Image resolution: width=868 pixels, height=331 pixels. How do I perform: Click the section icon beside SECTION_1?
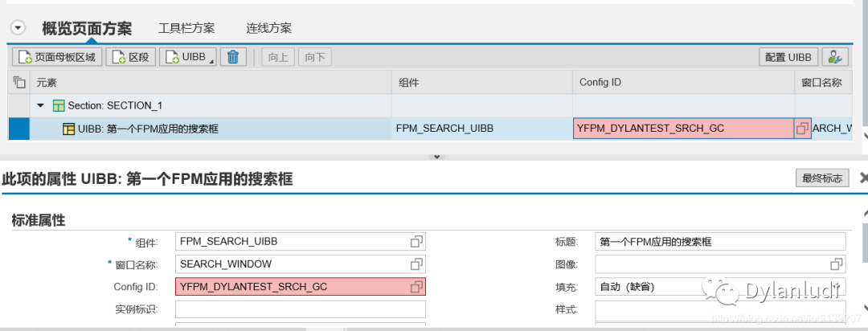click(x=58, y=105)
